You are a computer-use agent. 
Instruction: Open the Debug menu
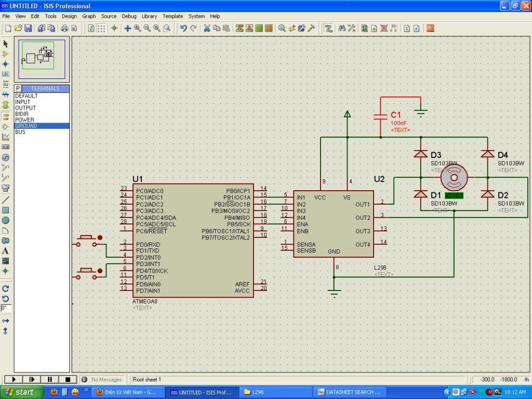pyautogui.click(x=129, y=16)
